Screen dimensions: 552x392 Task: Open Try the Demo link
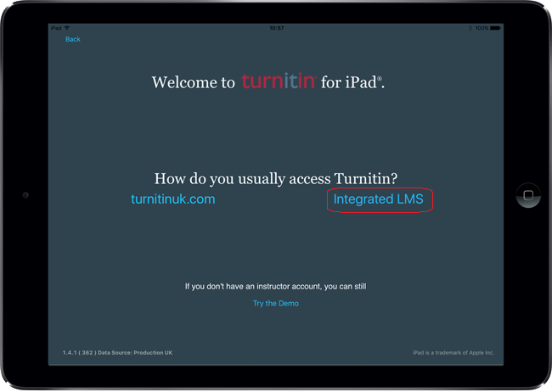click(x=276, y=303)
